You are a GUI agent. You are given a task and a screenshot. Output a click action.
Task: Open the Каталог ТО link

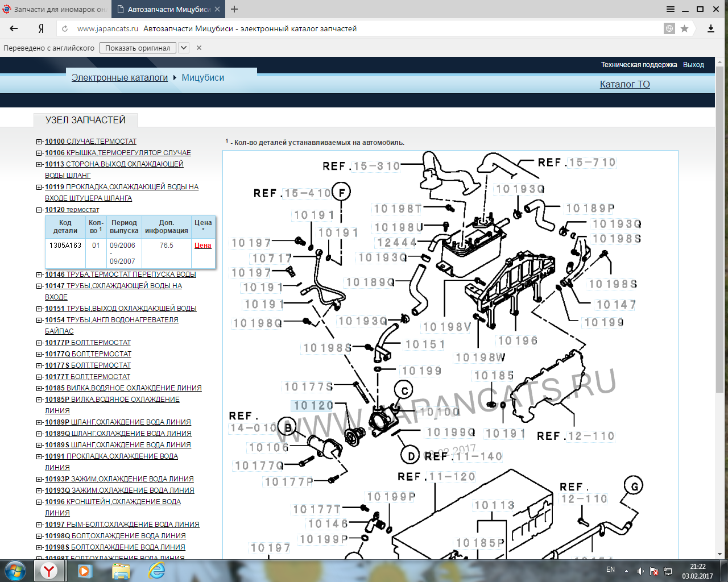point(624,84)
